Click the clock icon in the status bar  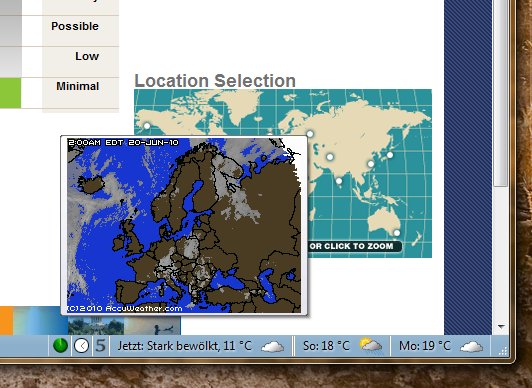[81, 346]
